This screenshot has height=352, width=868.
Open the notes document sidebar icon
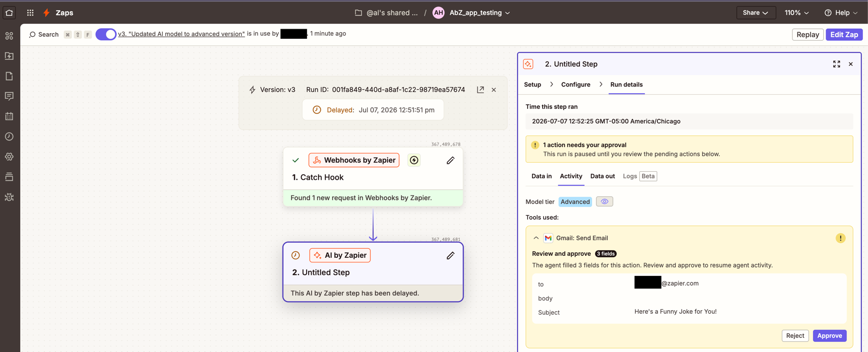tap(9, 76)
